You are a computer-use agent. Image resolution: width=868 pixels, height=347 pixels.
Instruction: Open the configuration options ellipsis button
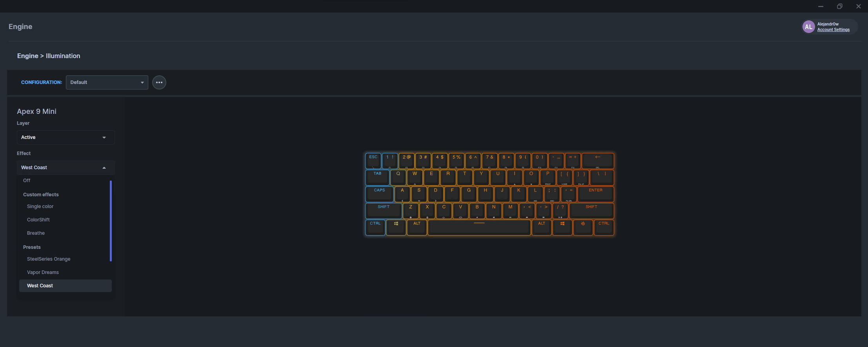click(159, 82)
